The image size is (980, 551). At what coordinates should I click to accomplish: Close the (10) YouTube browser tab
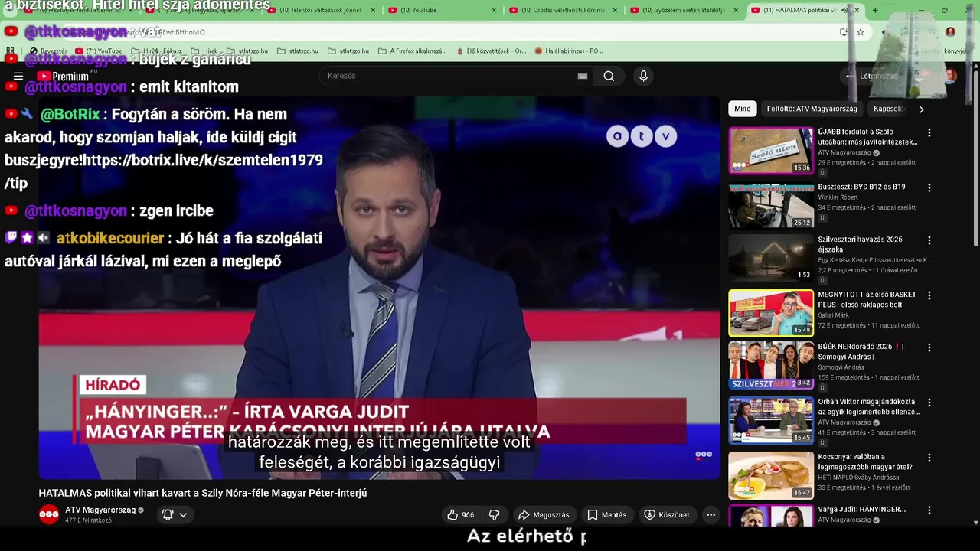(x=494, y=11)
